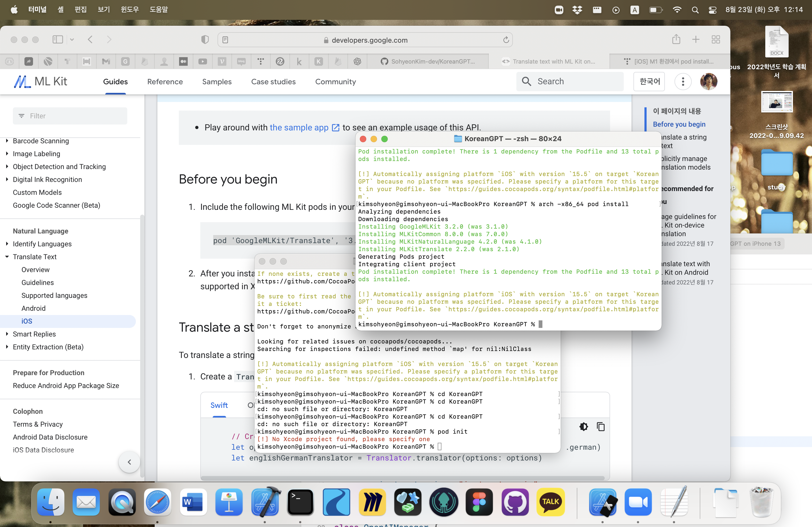This screenshot has width=812, height=527.
Task: Click the privacy shield icon in Safari
Action: pyautogui.click(x=205, y=40)
